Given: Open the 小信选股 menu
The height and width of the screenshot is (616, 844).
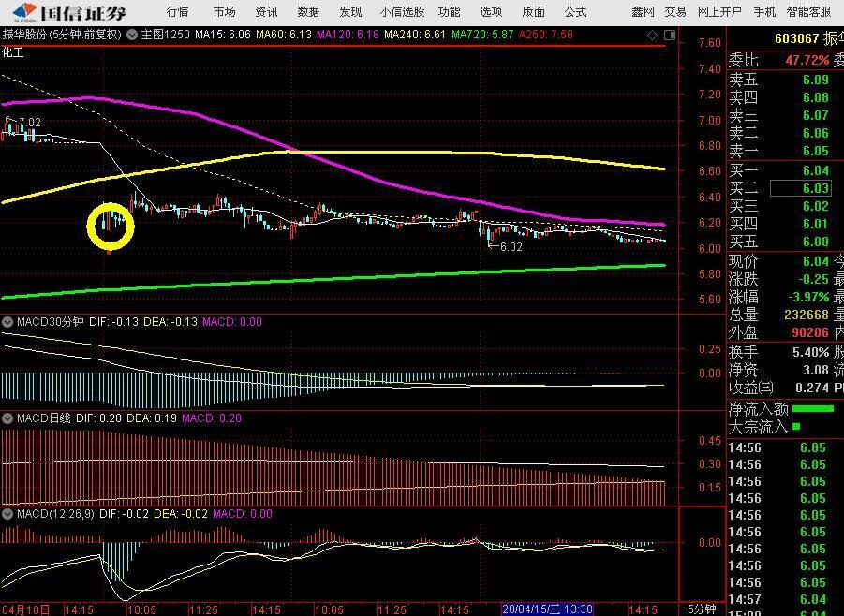Looking at the screenshot, I should click(402, 12).
